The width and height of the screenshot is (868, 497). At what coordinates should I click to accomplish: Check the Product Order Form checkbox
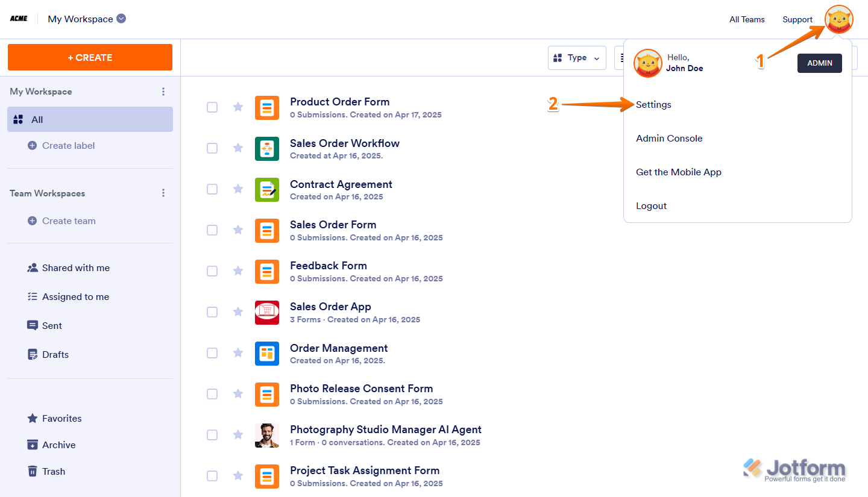pos(212,107)
